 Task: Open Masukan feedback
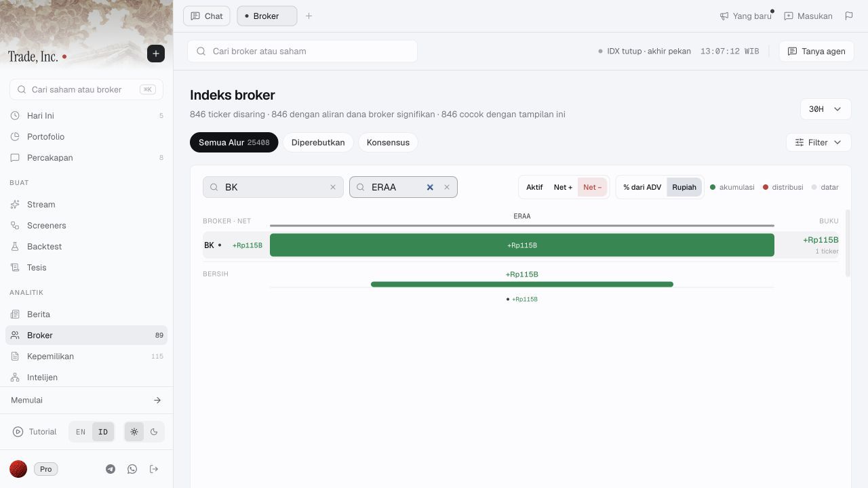tap(808, 16)
